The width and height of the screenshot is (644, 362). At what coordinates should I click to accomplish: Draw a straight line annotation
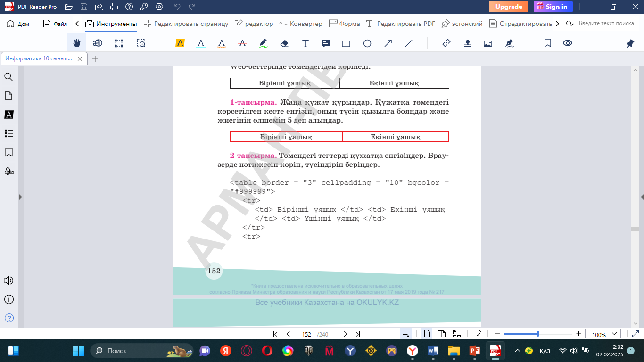pos(409,43)
